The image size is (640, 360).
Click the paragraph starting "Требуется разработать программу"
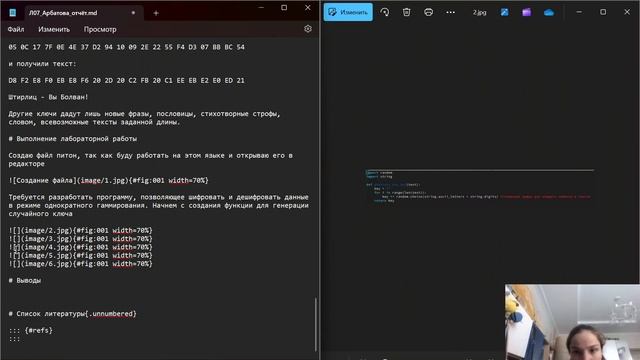[x=158, y=205]
